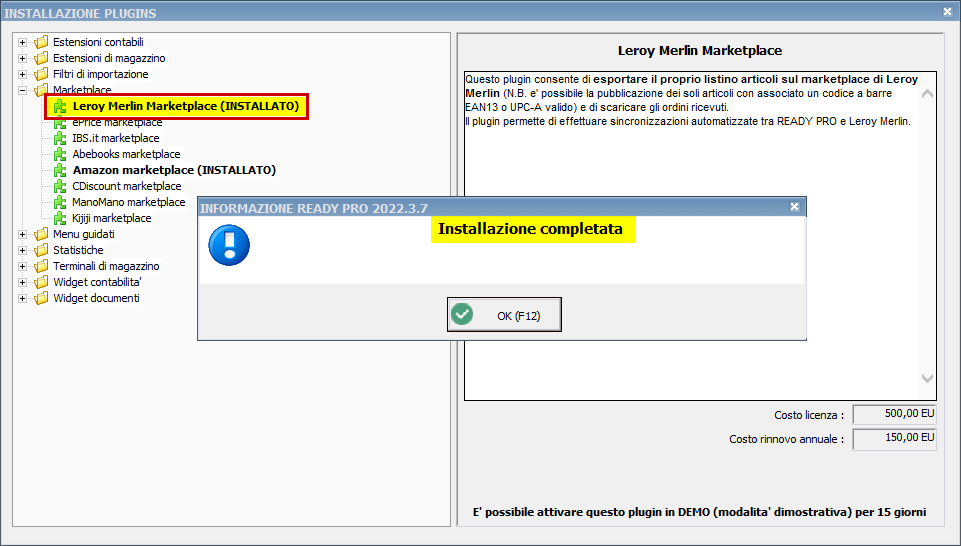This screenshot has height=546, width=961.
Task: Click the Statistiche folder icon
Action: tap(41, 250)
